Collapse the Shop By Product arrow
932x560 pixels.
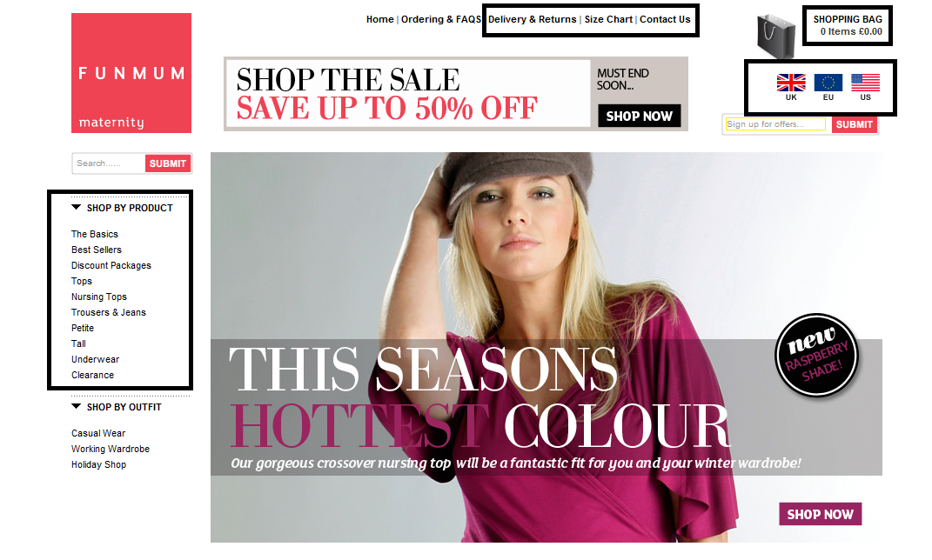click(x=76, y=207)
